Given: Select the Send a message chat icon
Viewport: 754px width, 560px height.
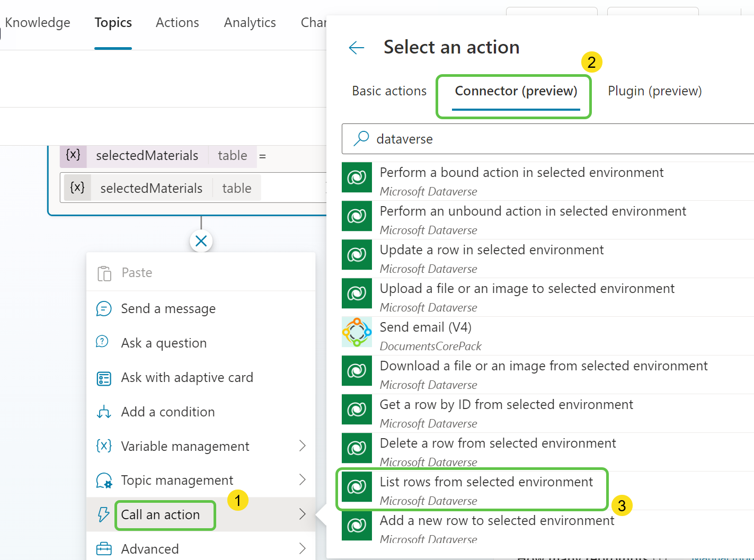Looking at the screenshot, I should (104, 308).
